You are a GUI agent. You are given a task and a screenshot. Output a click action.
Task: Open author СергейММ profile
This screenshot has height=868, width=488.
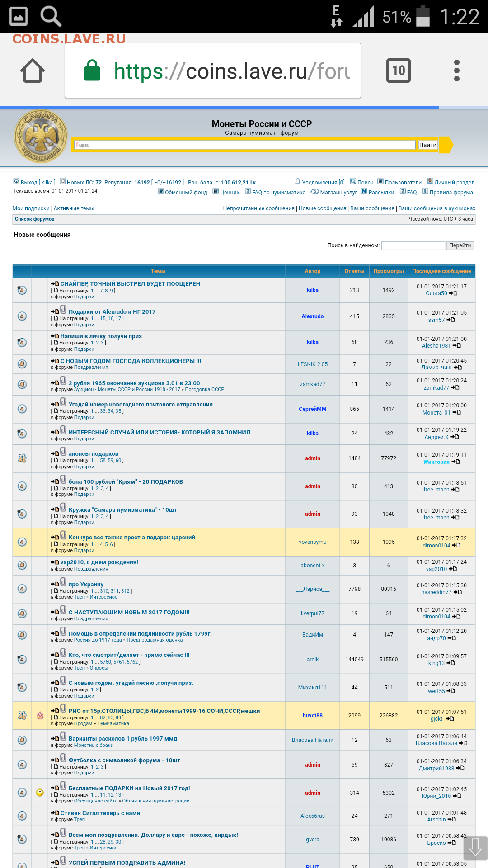pyautogui.click(x=313, y=409)
